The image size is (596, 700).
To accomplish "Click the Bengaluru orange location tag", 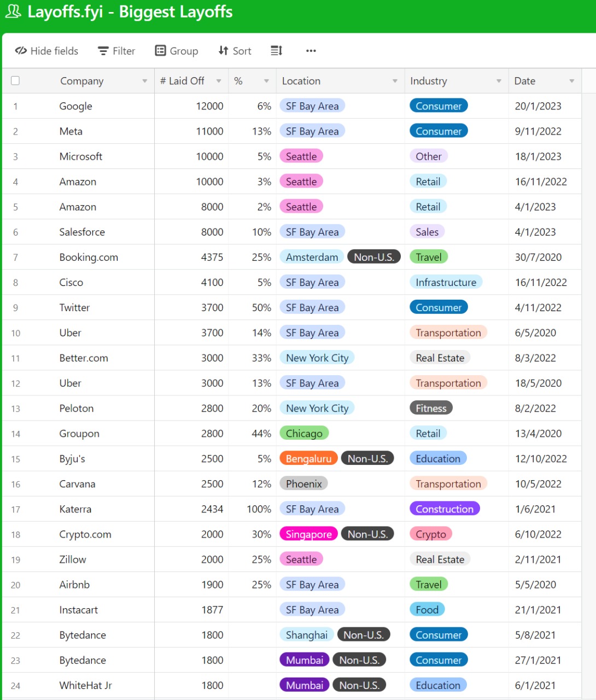I will 308,458.
